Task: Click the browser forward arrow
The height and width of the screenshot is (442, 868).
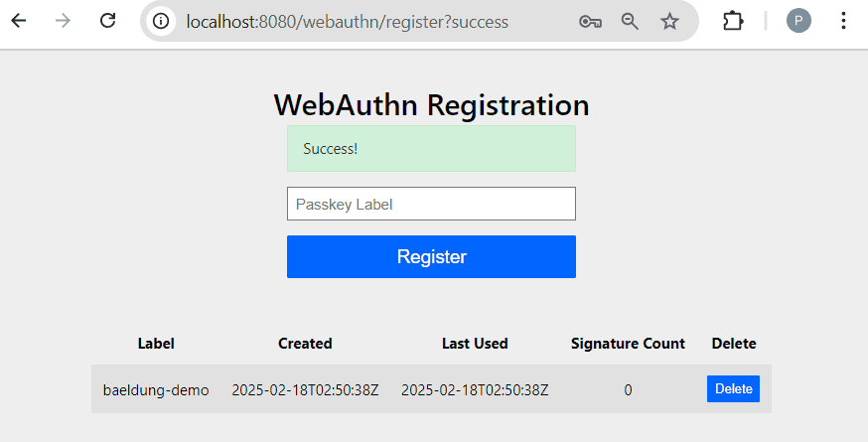Action: (x=64, y=21)
